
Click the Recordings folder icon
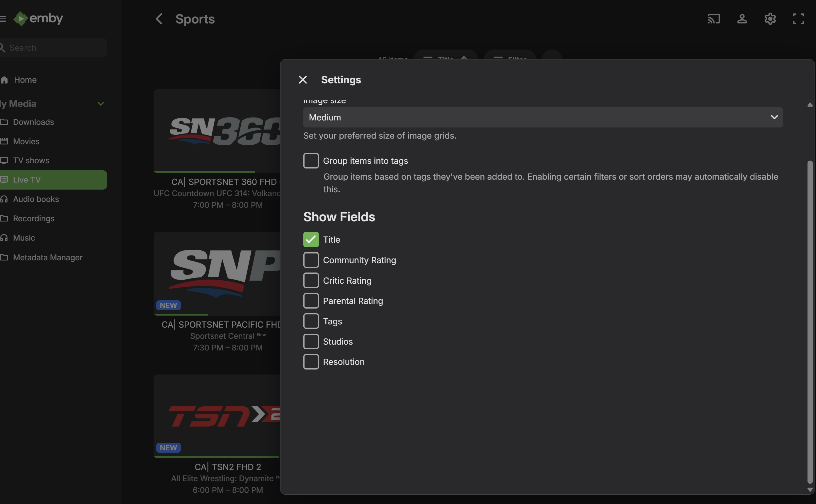[4, 218]
